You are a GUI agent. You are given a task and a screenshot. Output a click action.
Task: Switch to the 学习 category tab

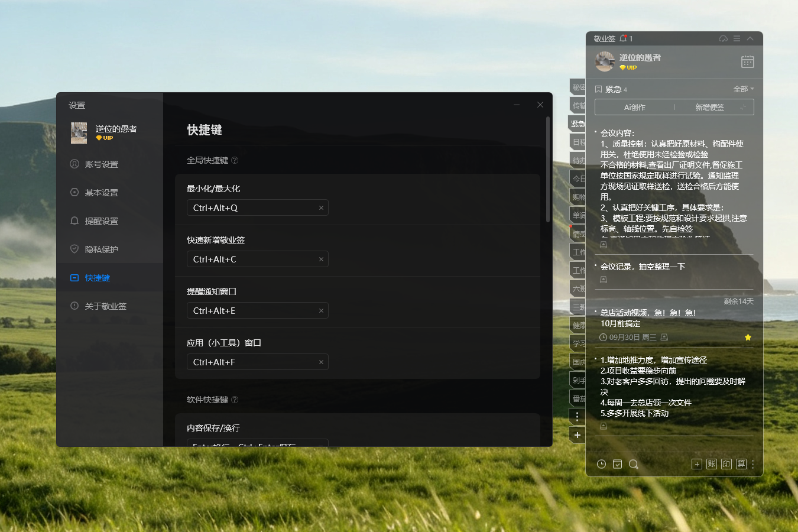point(578,344)
